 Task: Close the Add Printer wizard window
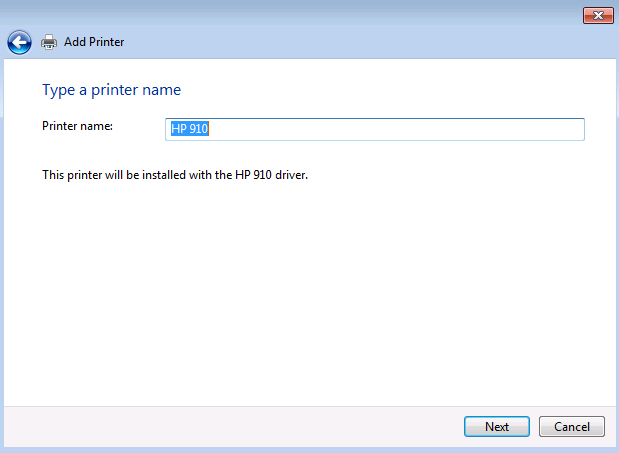pyautogui.click(x=598, y=15)
